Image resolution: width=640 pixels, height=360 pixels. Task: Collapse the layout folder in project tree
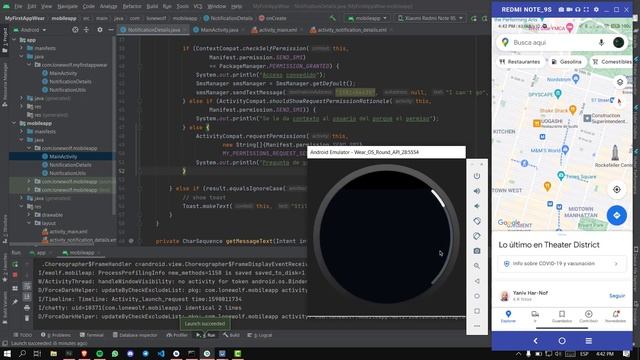[x=29, y=223]
